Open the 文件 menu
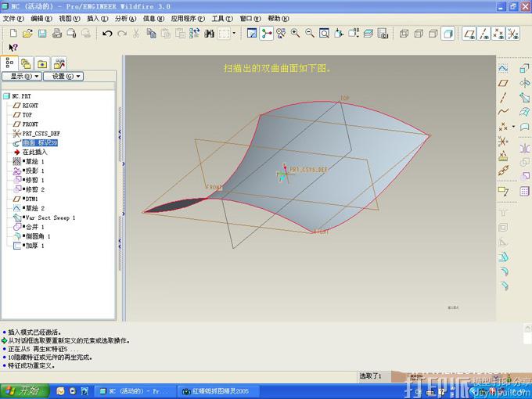532x399 pixels. pyautogui.click(x=13, y=18)
